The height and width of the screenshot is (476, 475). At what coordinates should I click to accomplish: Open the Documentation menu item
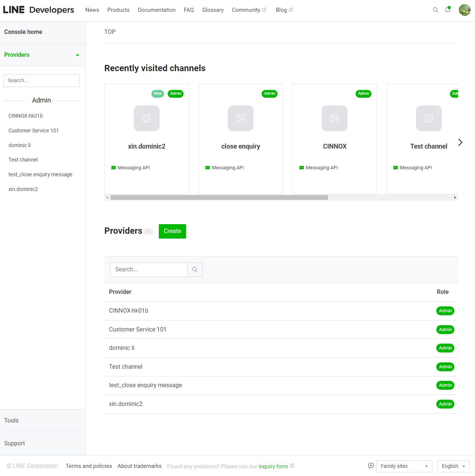click(x=157, y=10)
